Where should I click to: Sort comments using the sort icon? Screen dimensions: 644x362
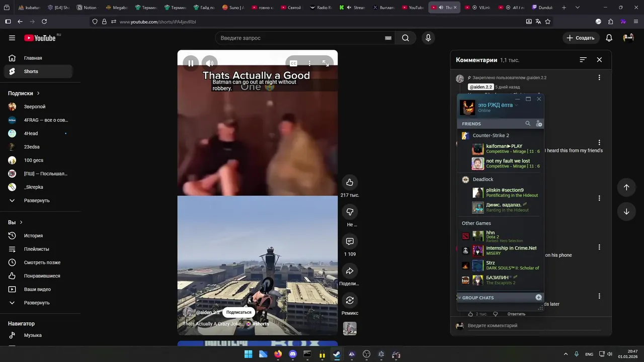[x=583, y=59]
